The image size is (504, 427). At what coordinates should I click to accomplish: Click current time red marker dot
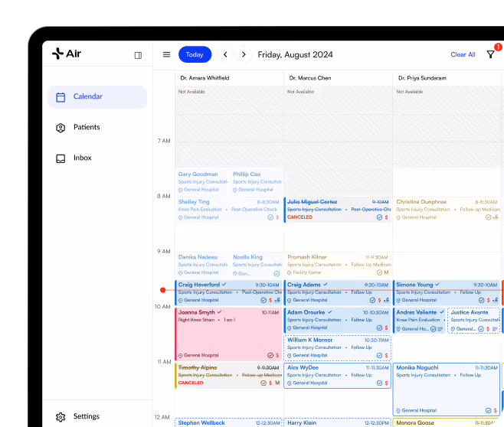pos(163,290)
